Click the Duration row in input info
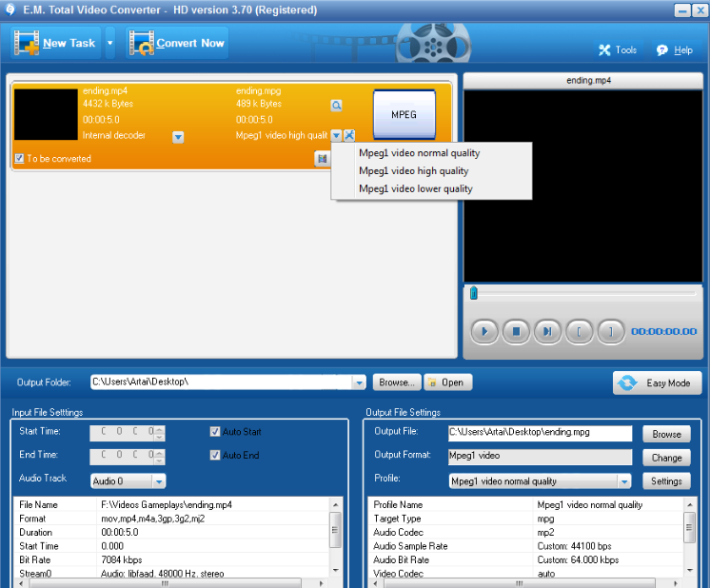The image size is (710, 588). click(170, 532)
